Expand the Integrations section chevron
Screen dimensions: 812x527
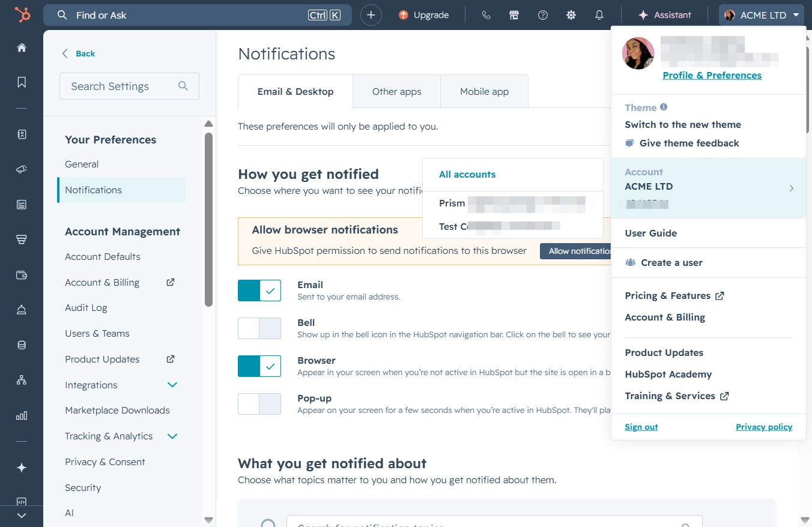click(x=172, y=385)
